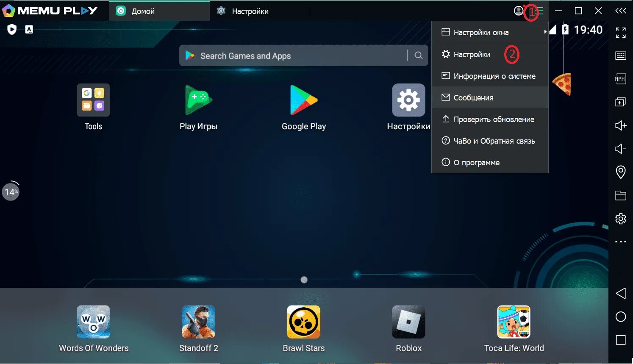
Task: Open sidebar settings gear icon
Action: pos(621,219)
